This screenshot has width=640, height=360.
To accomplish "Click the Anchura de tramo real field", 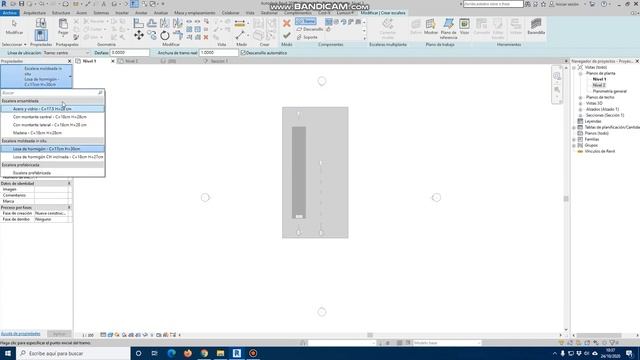I will (219, 53).
